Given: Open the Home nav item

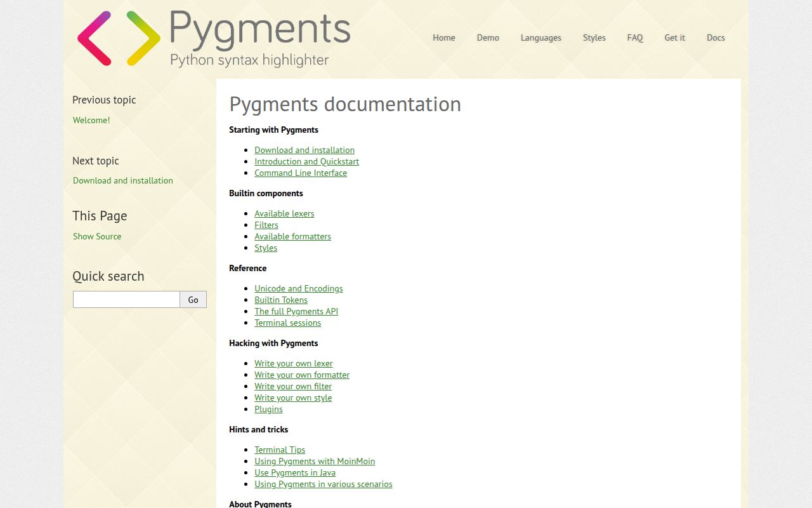Looking at the screenshot, I should pyautogui.click(x=444, y=37).
